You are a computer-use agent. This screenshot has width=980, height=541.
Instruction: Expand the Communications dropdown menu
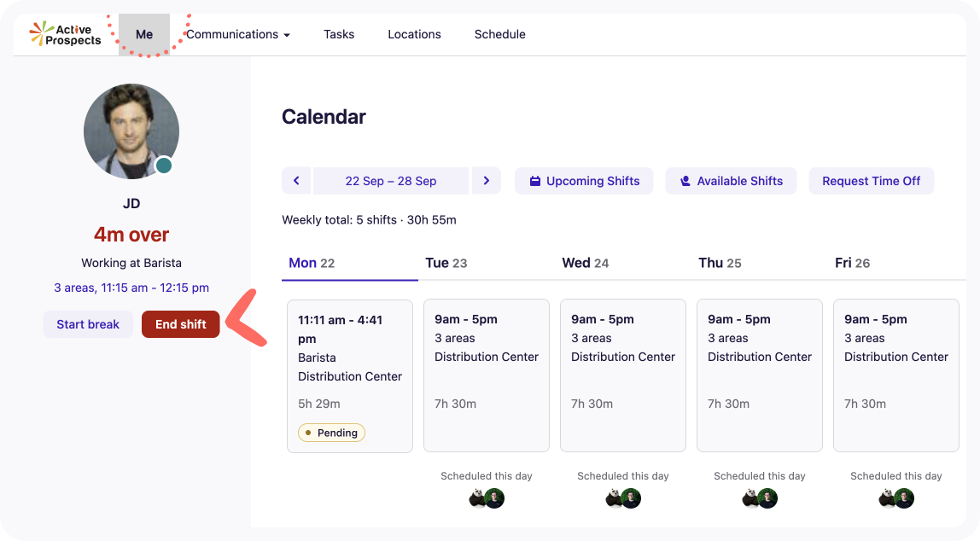[x=238, y=34]
